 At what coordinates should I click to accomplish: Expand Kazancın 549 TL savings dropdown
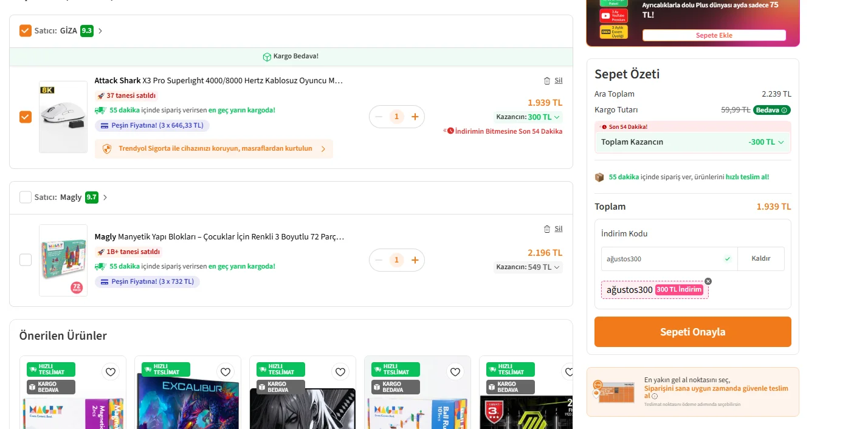click(528, 267)
